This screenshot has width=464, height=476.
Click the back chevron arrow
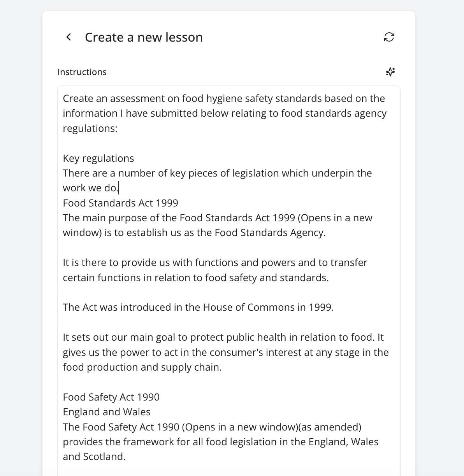point(69,37)
